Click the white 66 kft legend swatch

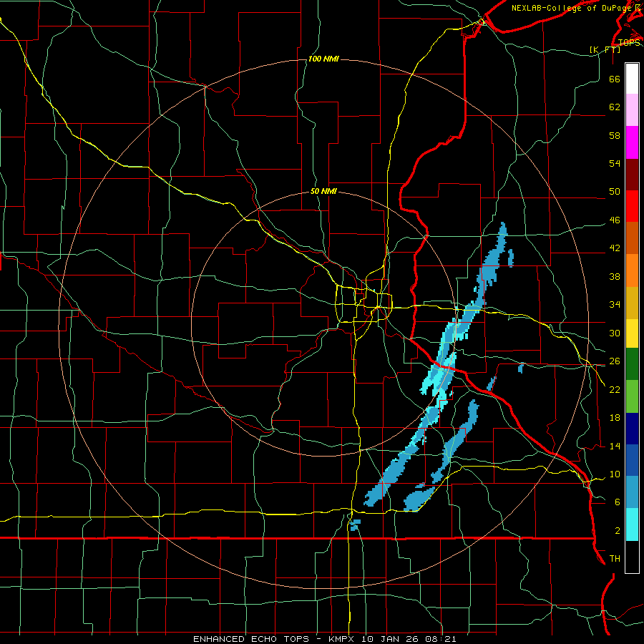coord(632,79)
